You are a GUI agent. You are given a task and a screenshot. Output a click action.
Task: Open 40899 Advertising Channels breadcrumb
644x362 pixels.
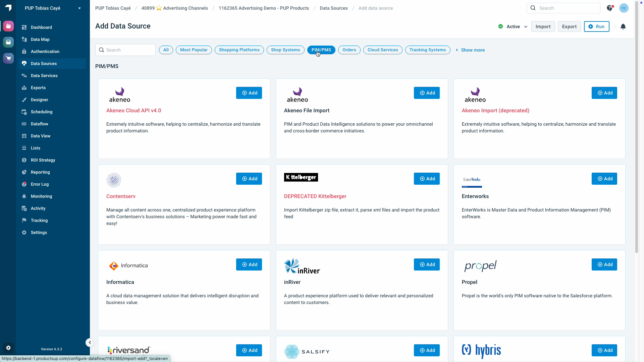point(175,8)
